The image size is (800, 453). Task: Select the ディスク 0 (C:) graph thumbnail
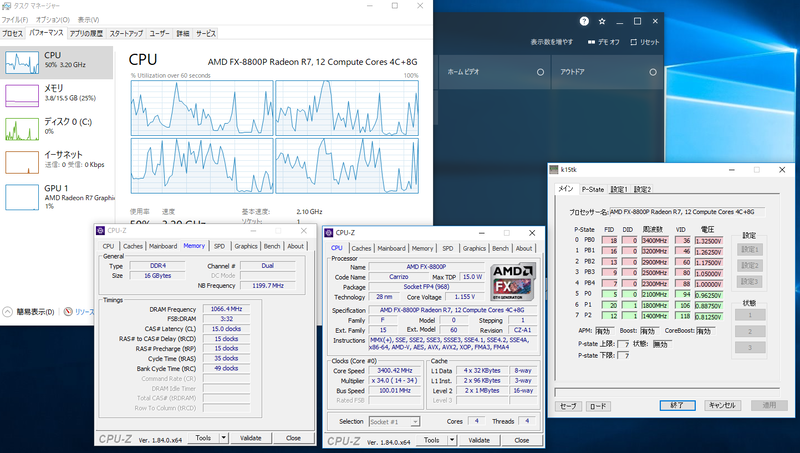22,129
